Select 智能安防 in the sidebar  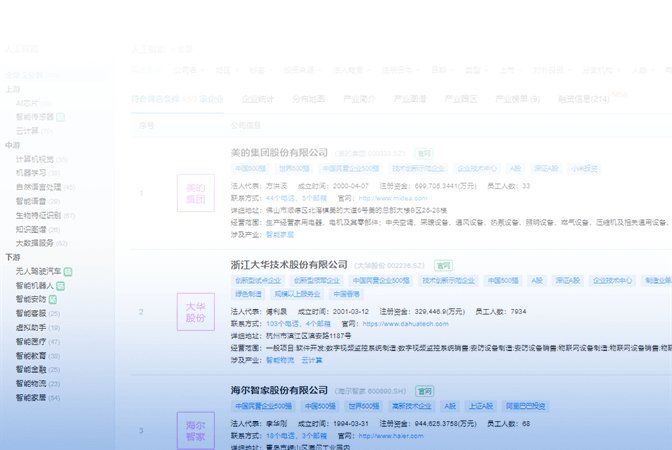31,299
